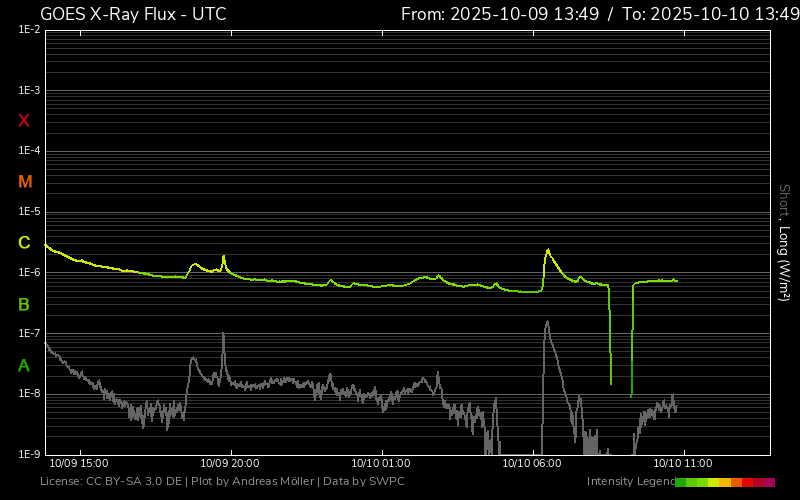Click the intensity legend color bar
This screenshot has width=800, height=500.
725,482
